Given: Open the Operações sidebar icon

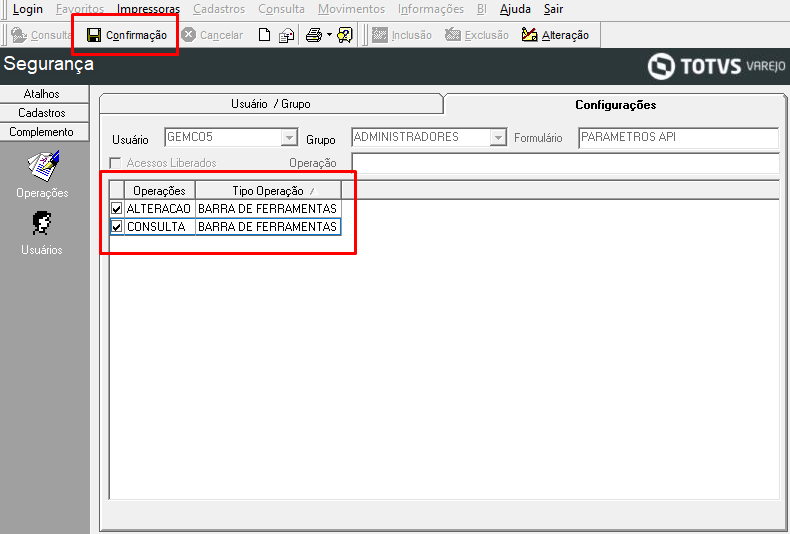Looking at the screenshot, I should click(x=42, y=175).
